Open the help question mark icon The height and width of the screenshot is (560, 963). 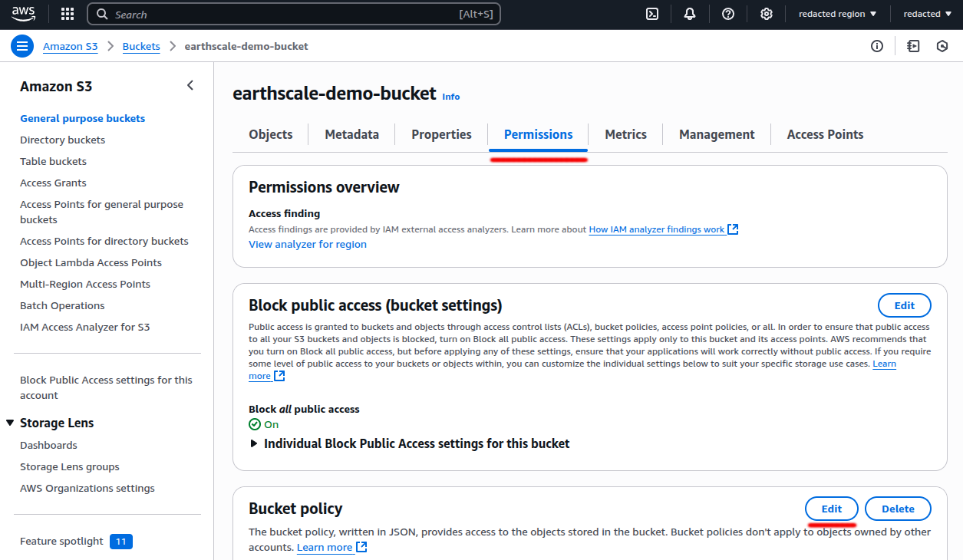point(728,14)
